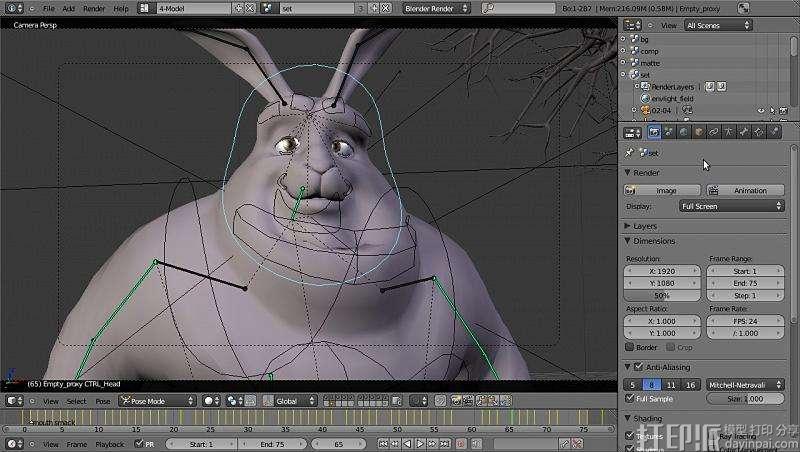Open the Pose Mode dropdown

pos(157,401)
